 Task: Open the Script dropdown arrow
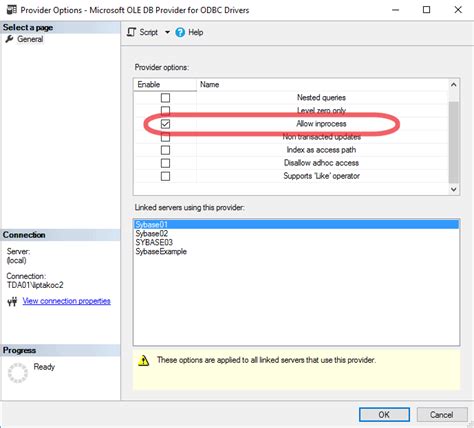pyautogui.click(x=167, y=32)
